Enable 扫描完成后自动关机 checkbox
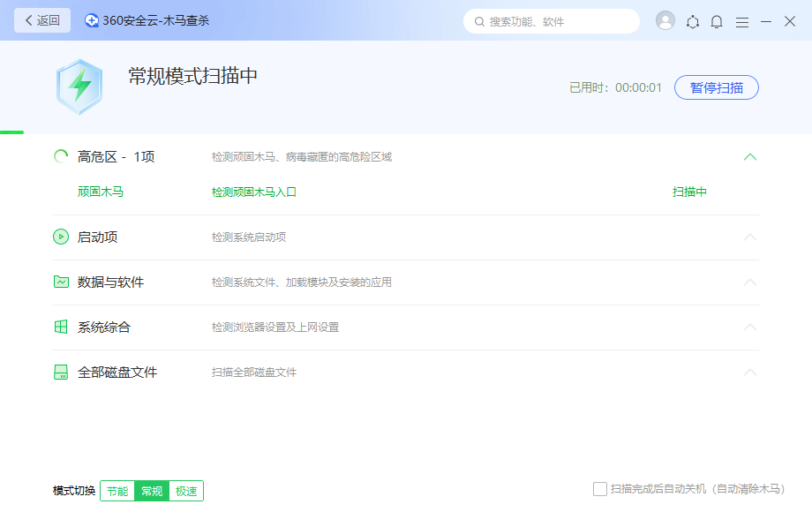Viewport: 812px width, 512px height. tap(599, 489)
